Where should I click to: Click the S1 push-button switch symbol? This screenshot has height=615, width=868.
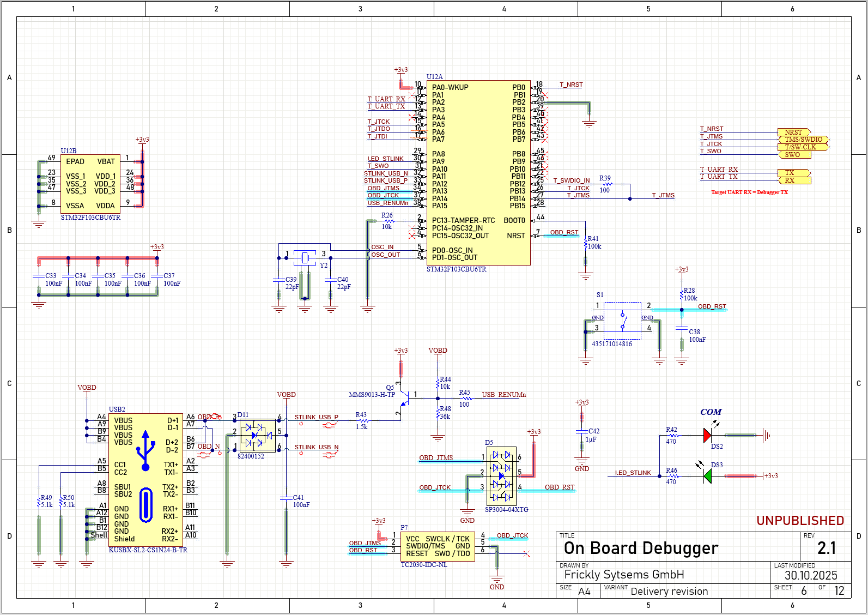click(622, 321)
